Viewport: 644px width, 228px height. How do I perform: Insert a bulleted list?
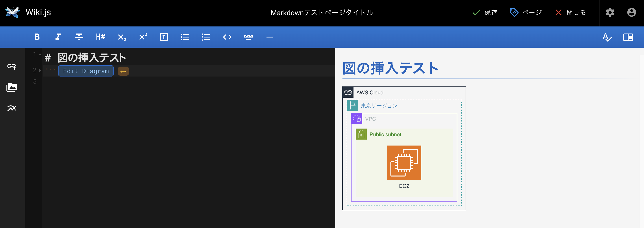pos(185,37)
